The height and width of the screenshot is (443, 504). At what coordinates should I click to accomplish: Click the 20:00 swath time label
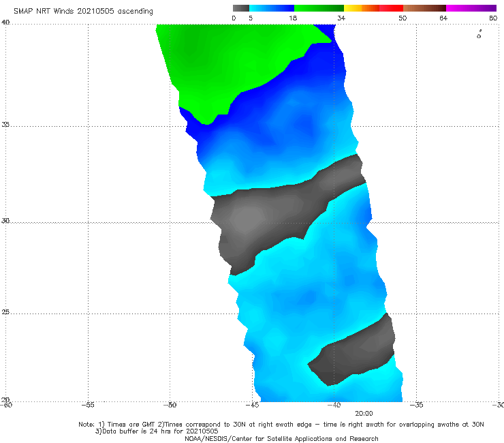pos(364,414)
